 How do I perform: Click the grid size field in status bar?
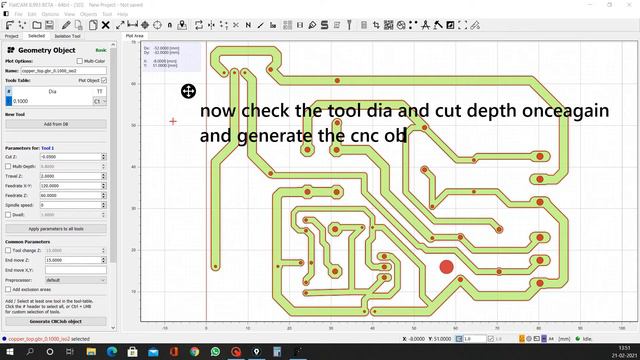click(x=475, y=339)
